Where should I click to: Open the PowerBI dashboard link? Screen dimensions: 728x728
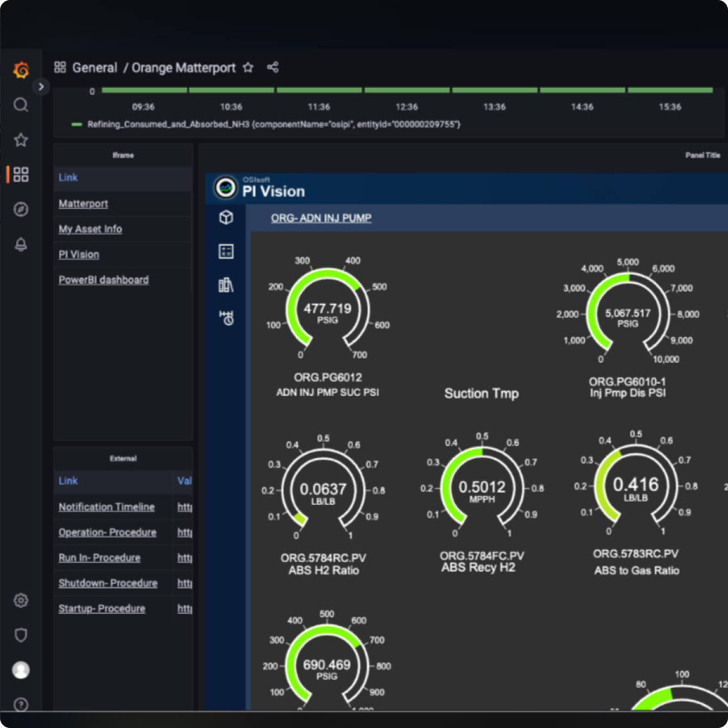click(103, 280)
